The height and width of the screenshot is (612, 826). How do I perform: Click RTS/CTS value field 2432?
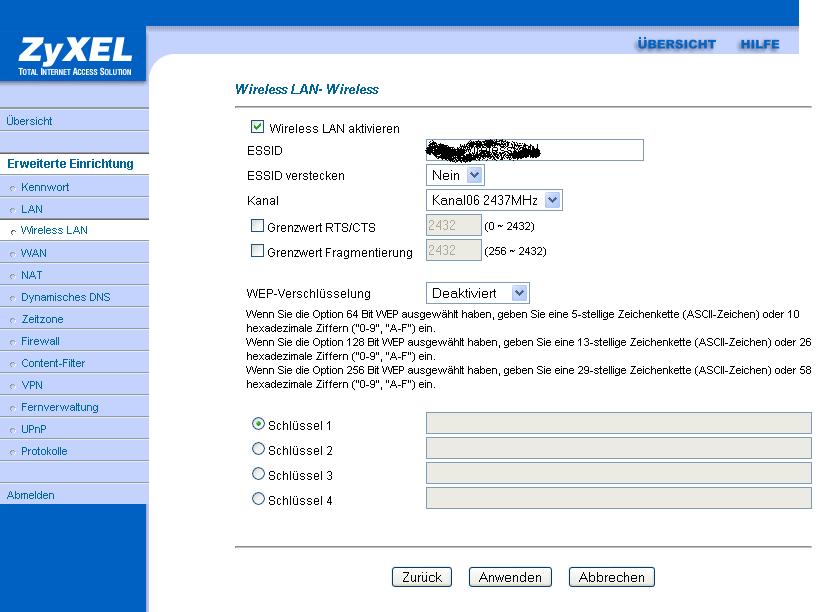(x=454, y=225)
